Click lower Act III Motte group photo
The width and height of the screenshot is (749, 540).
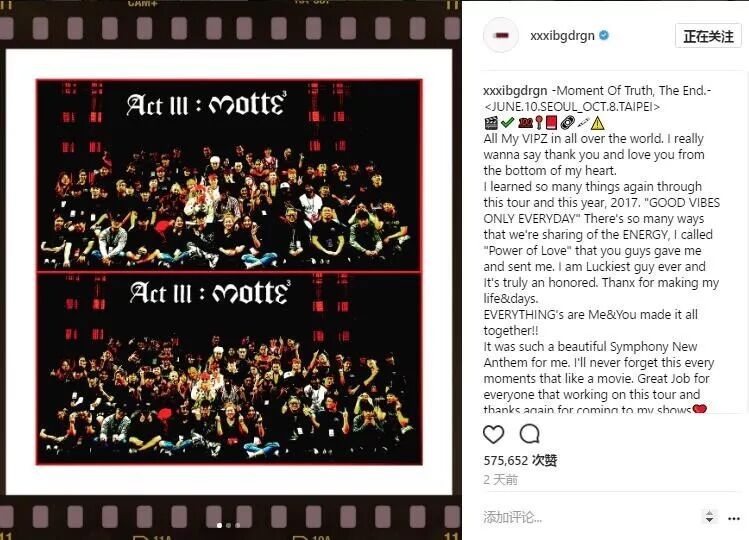pyautogui.click(x=229, y=368)
